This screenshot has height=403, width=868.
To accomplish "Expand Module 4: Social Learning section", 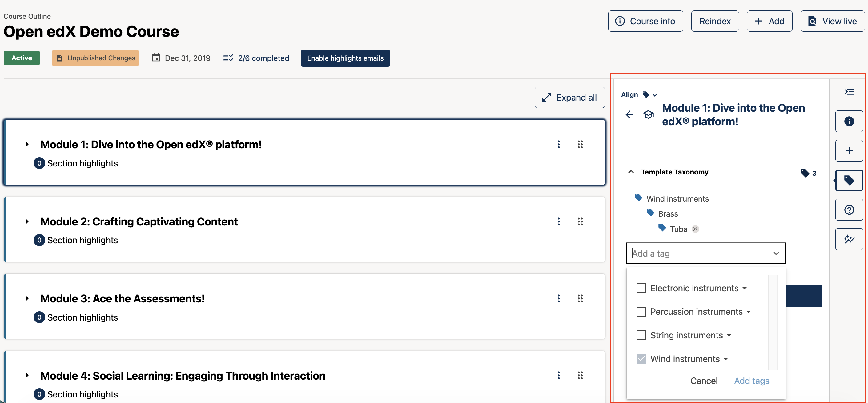I will [x=27, y=375].
